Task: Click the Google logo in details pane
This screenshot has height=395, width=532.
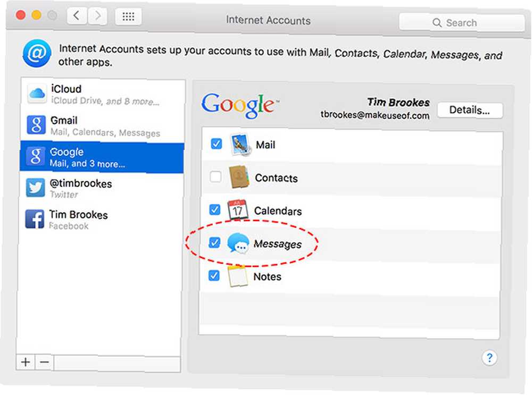Action: point(240,105)
